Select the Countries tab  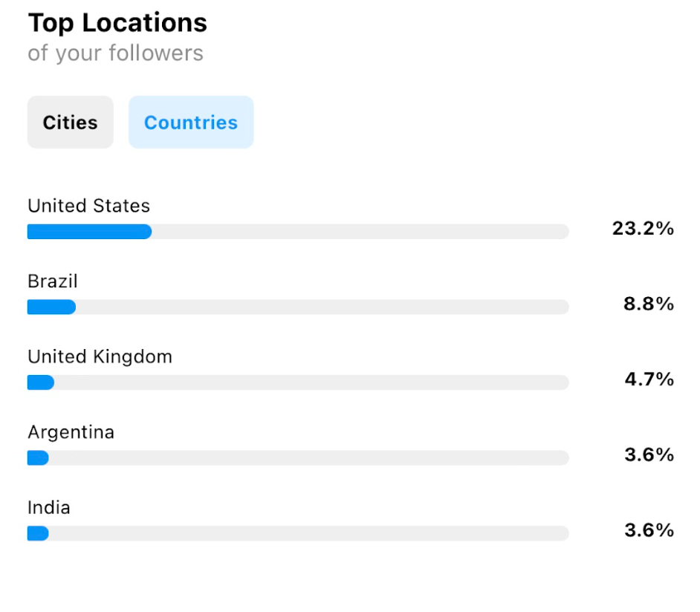(x=191, y=123)
